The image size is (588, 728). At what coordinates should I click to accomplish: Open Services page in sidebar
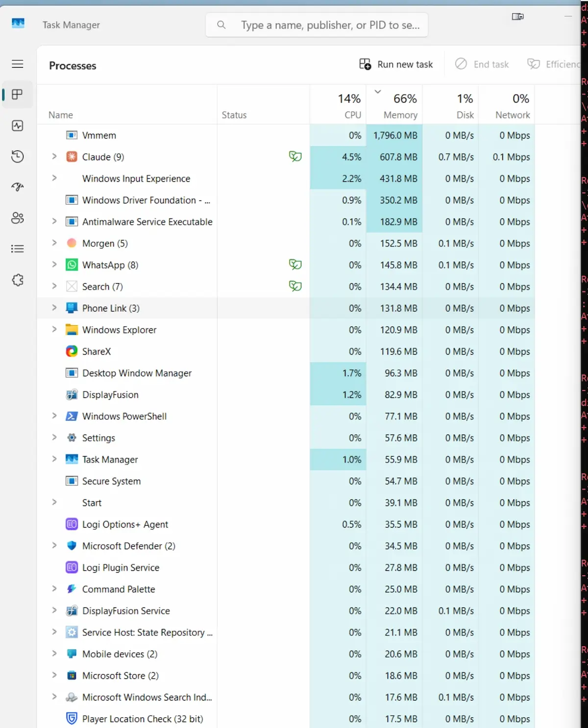18,280
